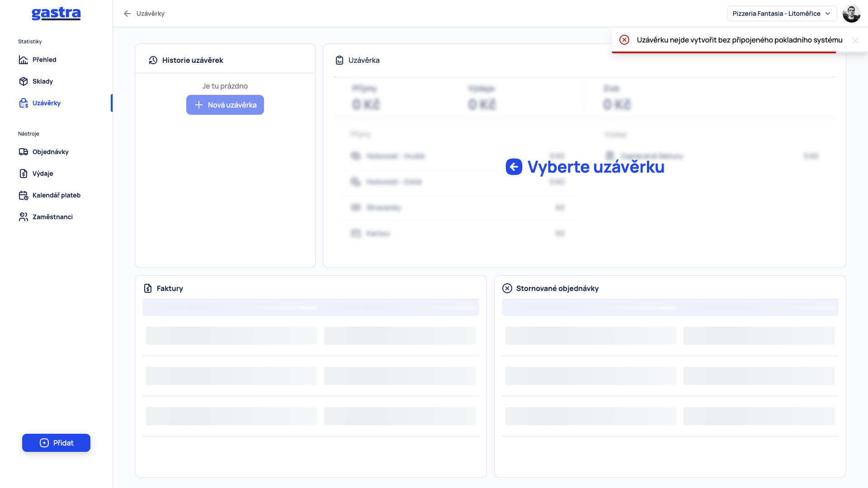Click the Faktury document icon
868x488 pixels.
tap(148, 288)
